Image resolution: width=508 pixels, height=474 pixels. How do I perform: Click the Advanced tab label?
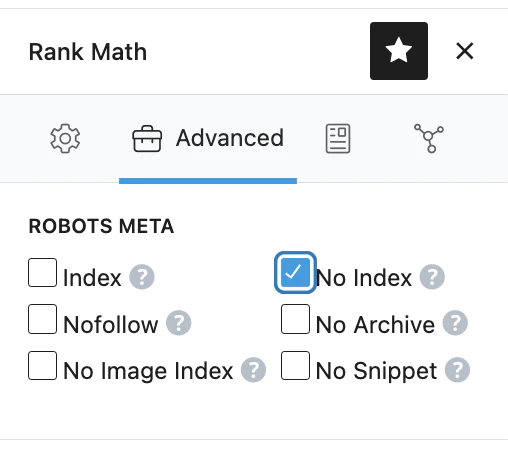tap(230, 138)
